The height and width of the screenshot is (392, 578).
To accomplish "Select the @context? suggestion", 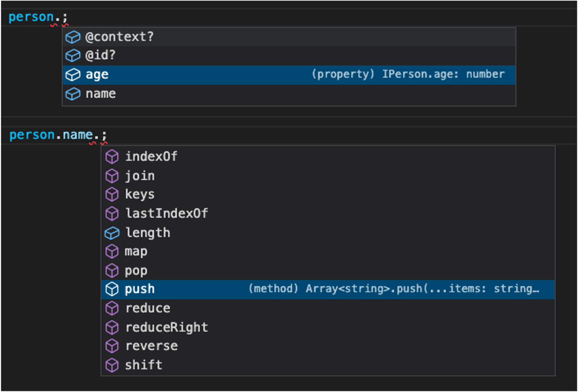I will 119,37.
